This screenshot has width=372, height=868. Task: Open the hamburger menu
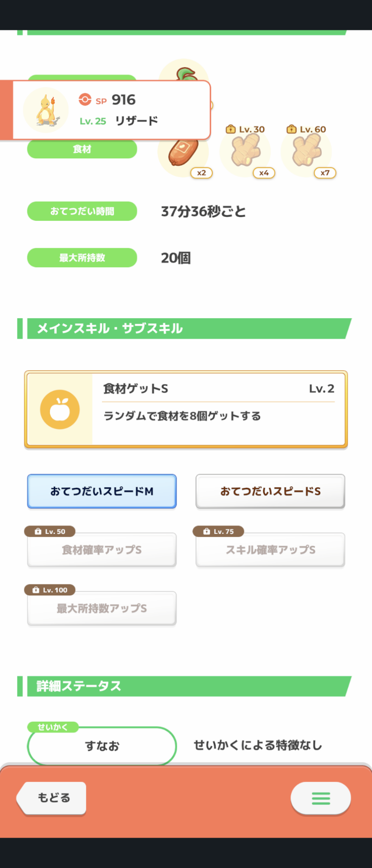pyautogui.click(x=321, y=798)
